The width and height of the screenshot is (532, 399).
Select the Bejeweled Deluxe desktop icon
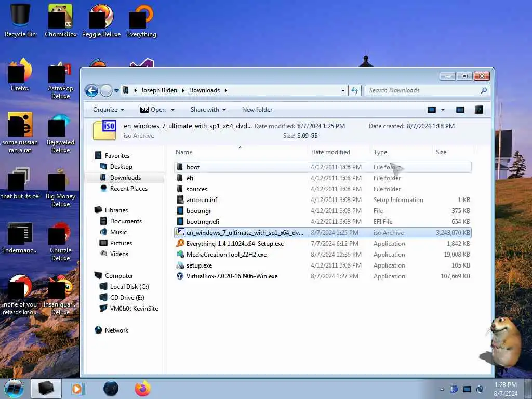[60, 134]
